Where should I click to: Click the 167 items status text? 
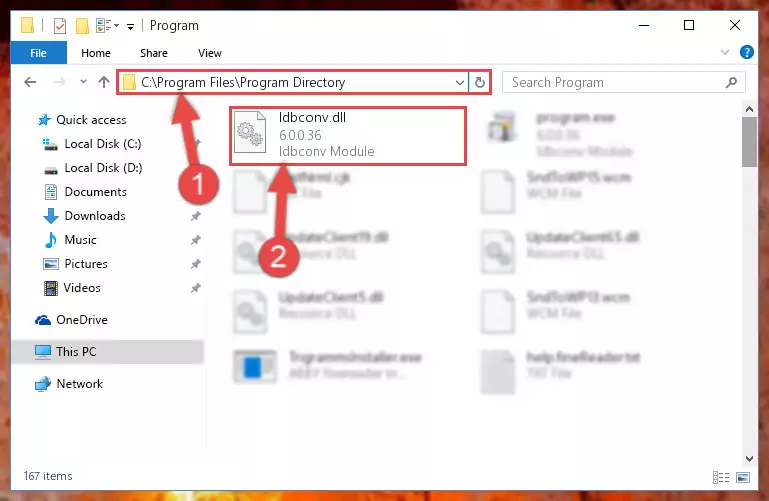tap(48, 476)
